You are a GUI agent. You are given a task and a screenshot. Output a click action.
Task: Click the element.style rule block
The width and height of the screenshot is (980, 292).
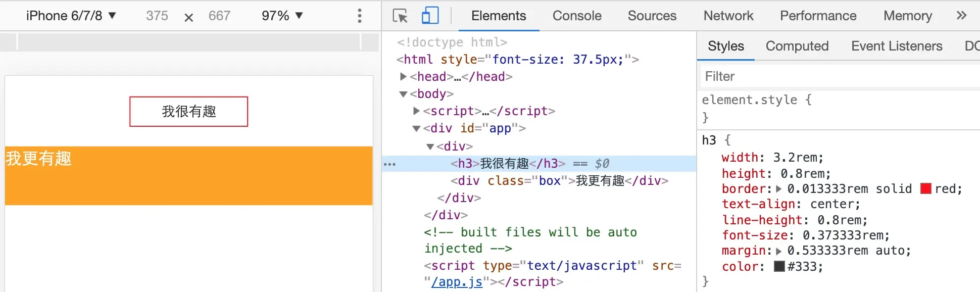click(x=839, y=108)
